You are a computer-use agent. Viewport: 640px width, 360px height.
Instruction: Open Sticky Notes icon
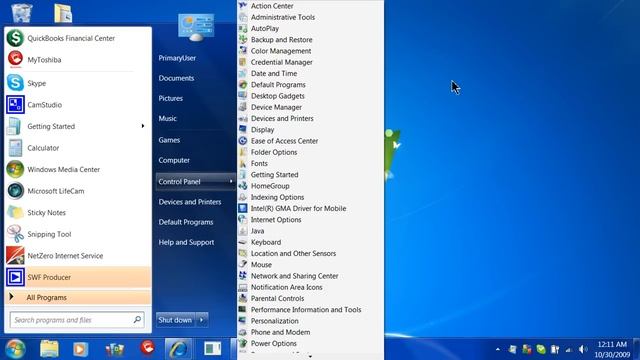coord(15,212)
